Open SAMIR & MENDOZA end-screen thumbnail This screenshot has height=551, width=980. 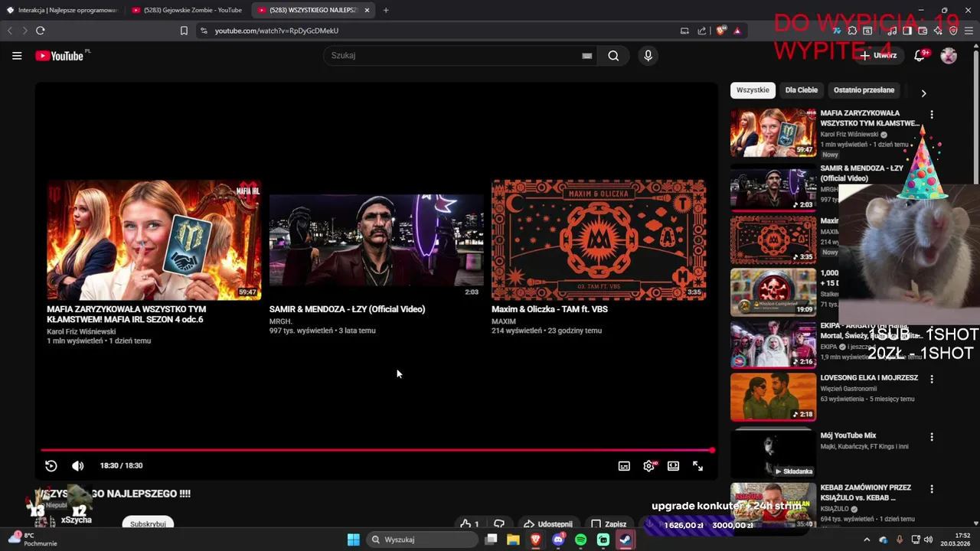(377, 240)
